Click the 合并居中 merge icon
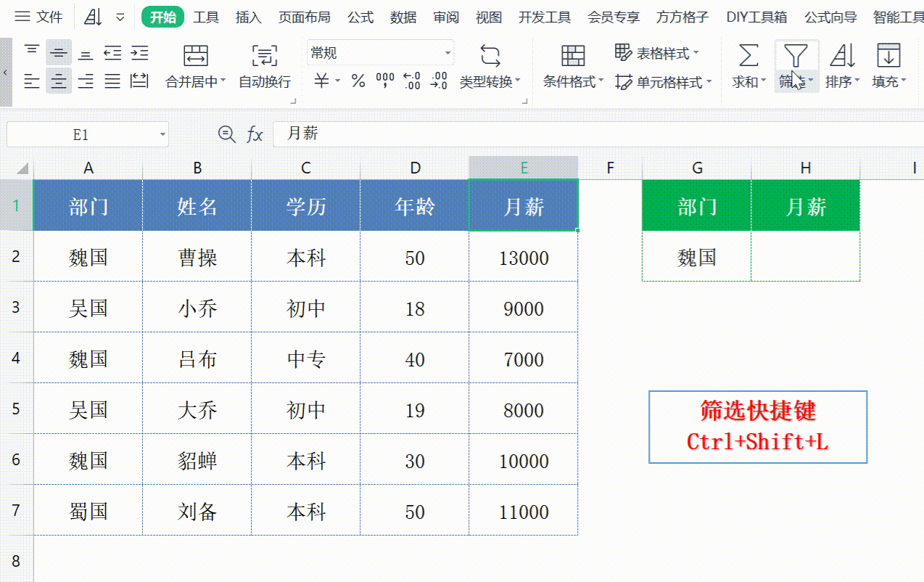 pyautogui.click(x=196, y=55)
